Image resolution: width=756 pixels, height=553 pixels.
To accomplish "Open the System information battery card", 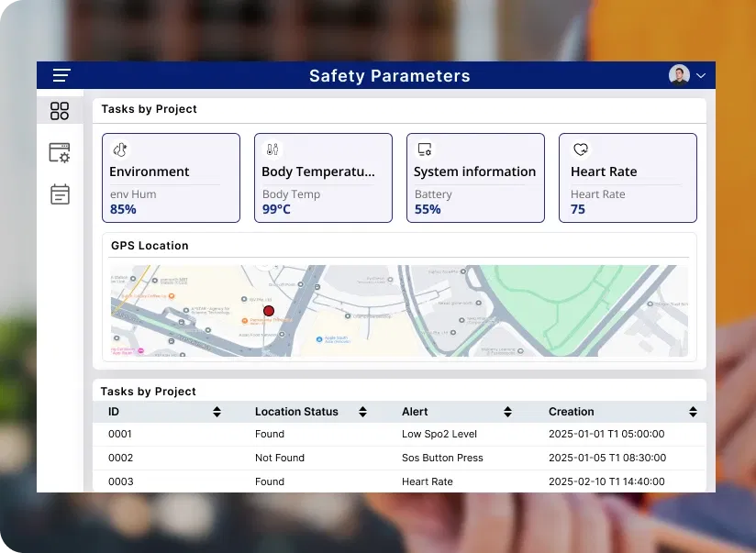I will point(475,179).
